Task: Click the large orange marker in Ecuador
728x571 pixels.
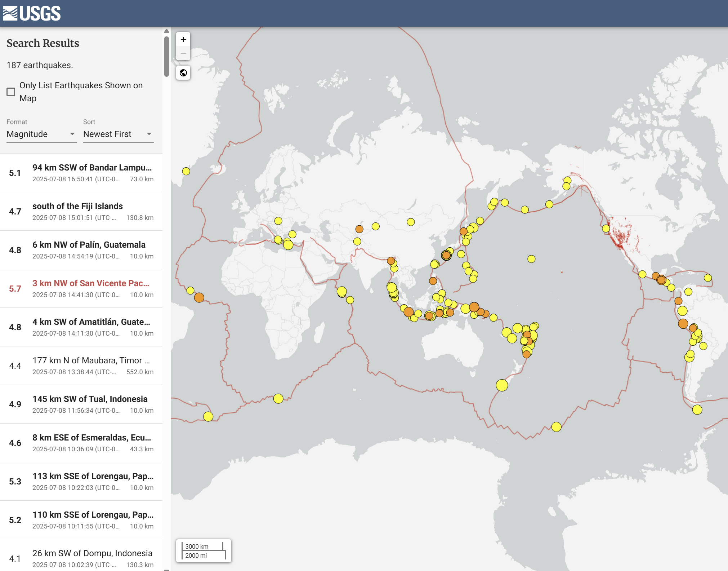Action: [683, 324]
